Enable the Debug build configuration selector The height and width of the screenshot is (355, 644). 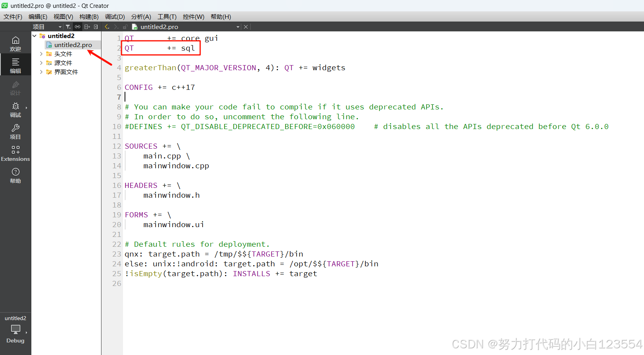[15, 331]
